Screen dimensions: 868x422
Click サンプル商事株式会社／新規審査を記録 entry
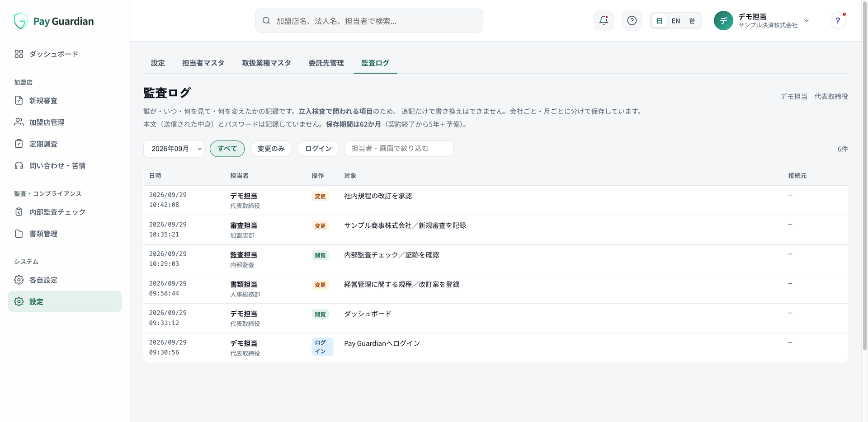405,225
